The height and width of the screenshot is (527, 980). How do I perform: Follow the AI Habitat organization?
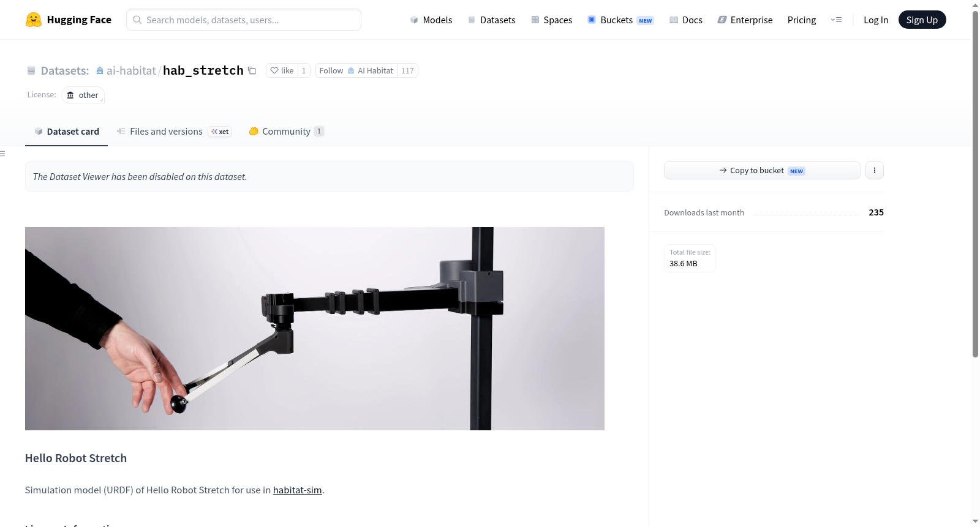pos(356,70)
